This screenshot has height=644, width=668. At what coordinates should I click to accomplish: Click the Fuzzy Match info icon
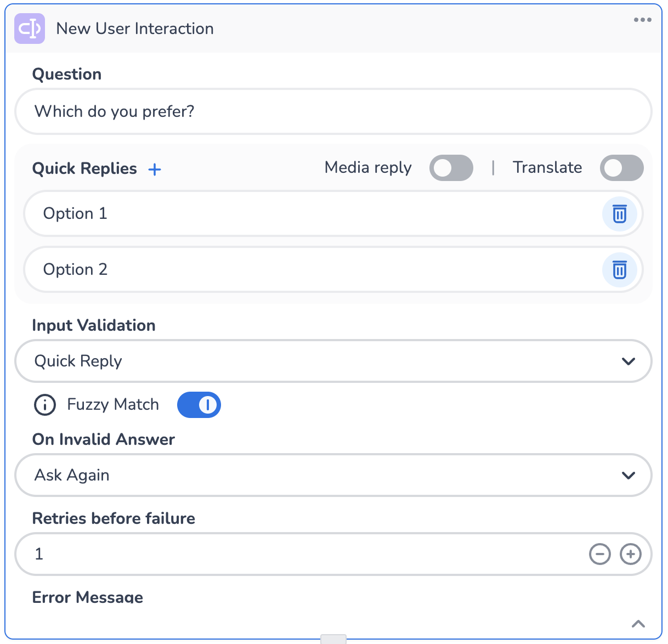[x=45, y=405]
